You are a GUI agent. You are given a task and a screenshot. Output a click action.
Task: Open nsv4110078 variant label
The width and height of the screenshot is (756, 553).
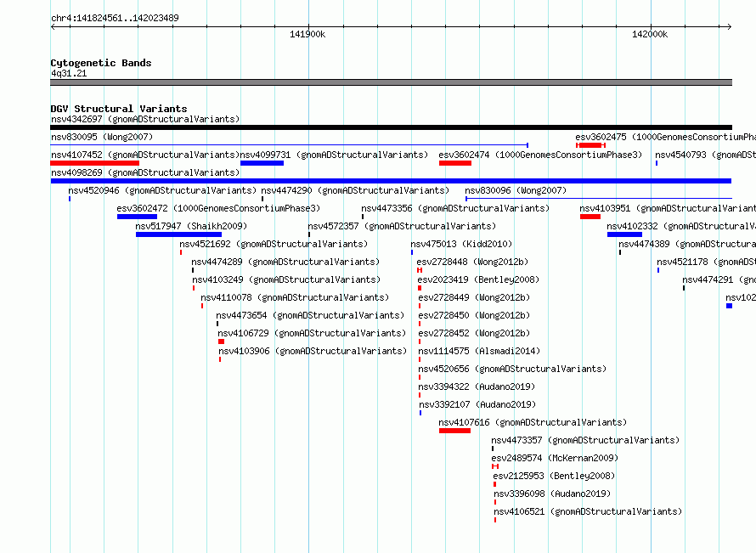coord(295,297)
